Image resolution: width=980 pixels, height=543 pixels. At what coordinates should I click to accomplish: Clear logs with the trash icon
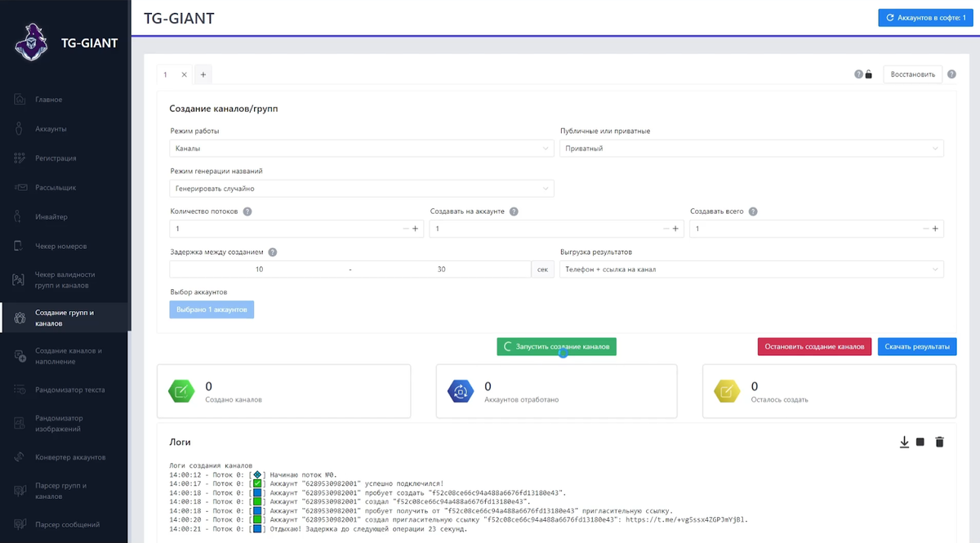click(939, 442)
